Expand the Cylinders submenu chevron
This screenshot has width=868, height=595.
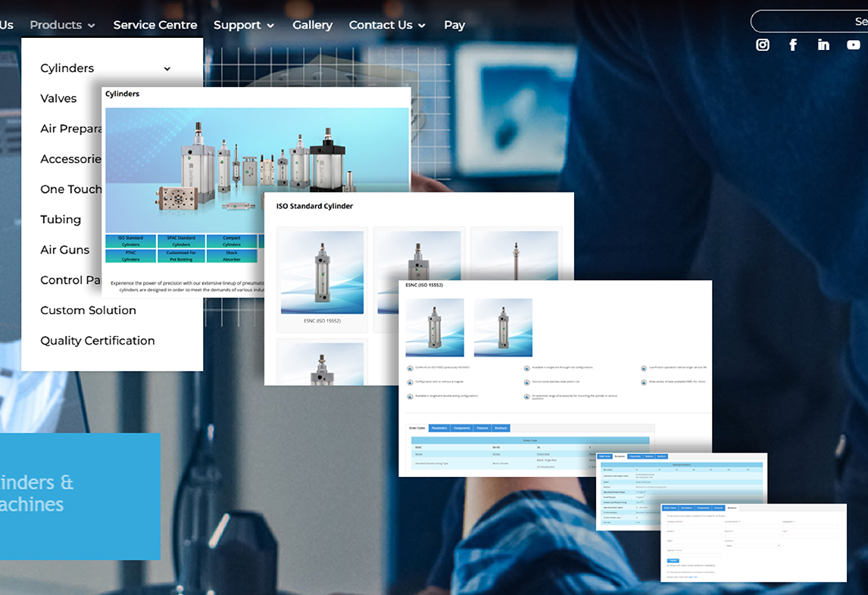coord(167,69)
